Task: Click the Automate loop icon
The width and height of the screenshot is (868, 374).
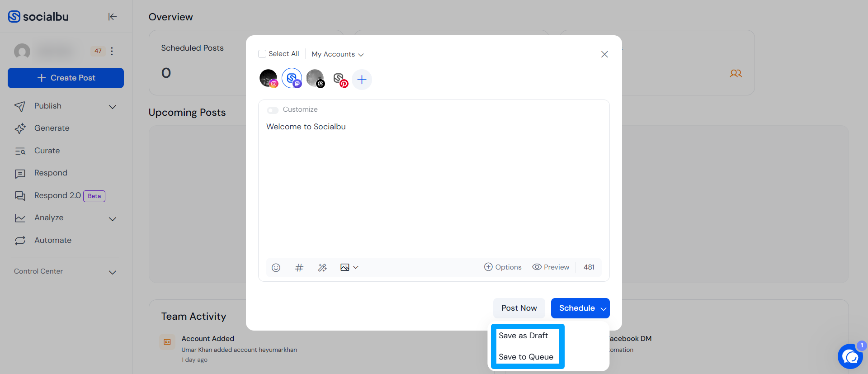Action: tap(20, 241)
